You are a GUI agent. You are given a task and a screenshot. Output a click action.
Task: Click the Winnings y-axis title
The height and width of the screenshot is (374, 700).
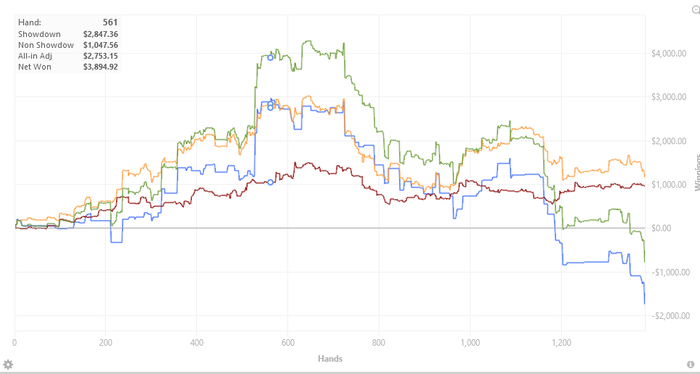click(x=697, y=172)
